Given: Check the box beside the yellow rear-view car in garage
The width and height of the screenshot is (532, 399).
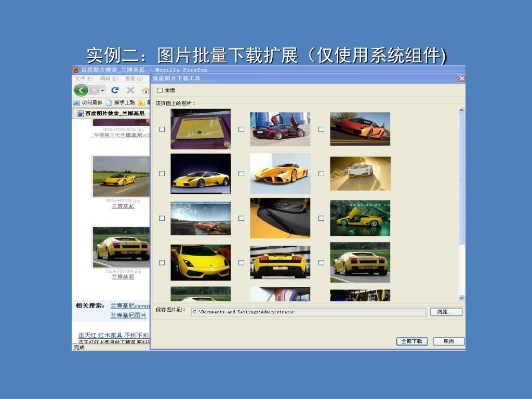Looking at the screenshot, I should point(241,262).
